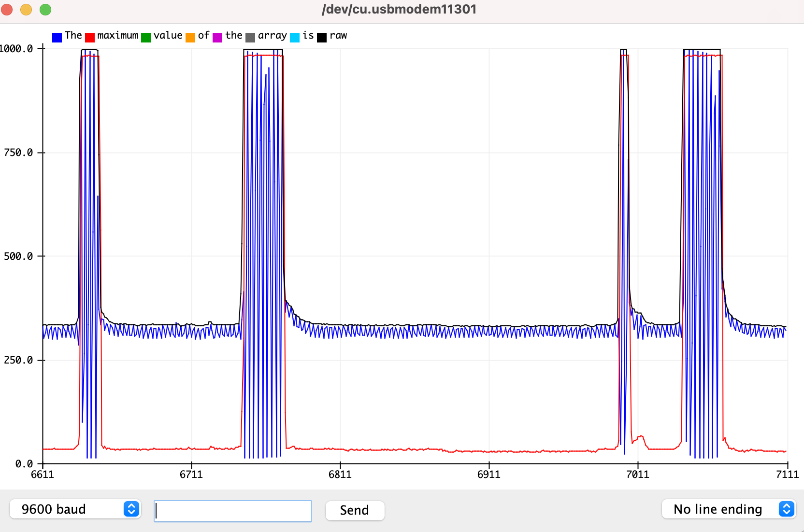Focus the serial message input field
This screenshot has width=804, height=532.
pyautogui.click(x=233, y=511)
